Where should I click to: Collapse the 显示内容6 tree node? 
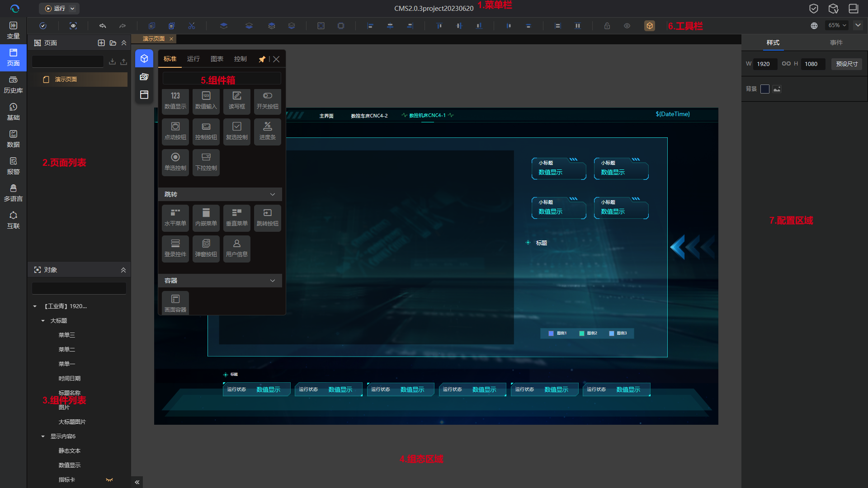(43, 436)
